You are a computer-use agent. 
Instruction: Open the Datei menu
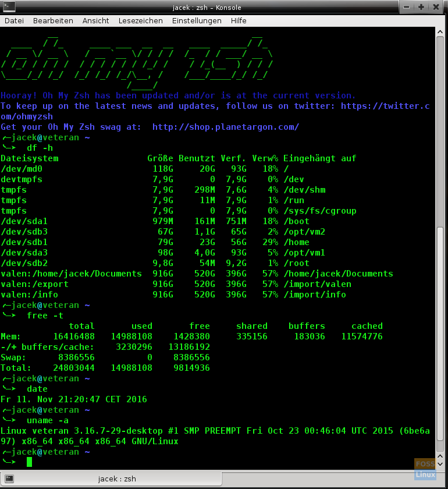coord(14,20)
